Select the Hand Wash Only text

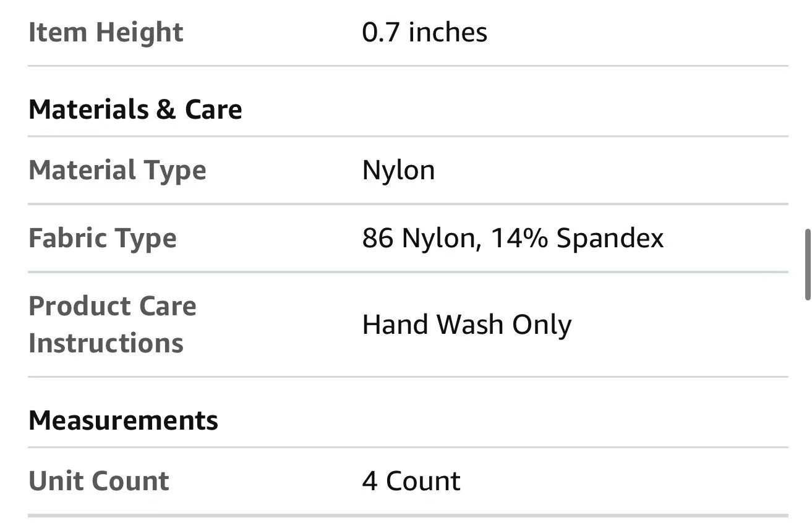coord(467,325)
